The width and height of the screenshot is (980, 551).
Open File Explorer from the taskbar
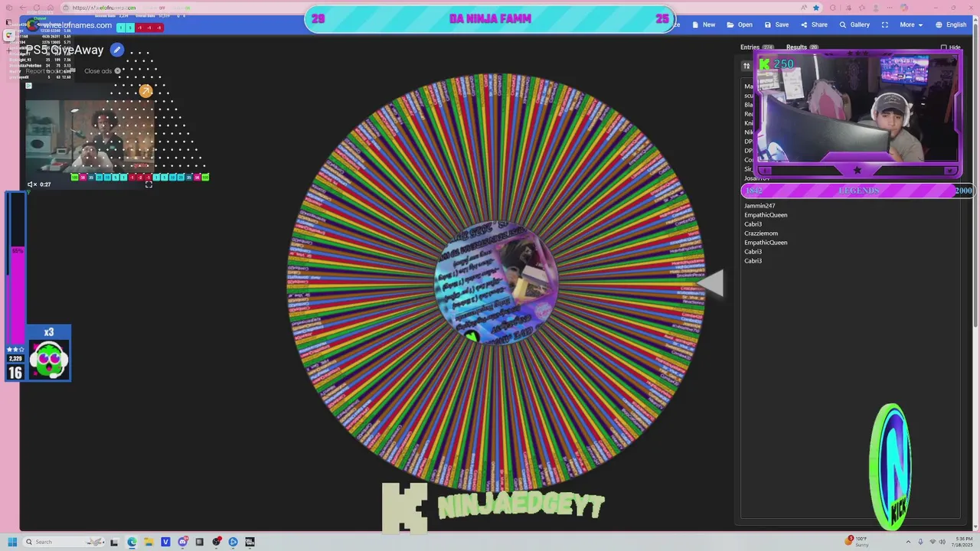click(x=149, y=542)
